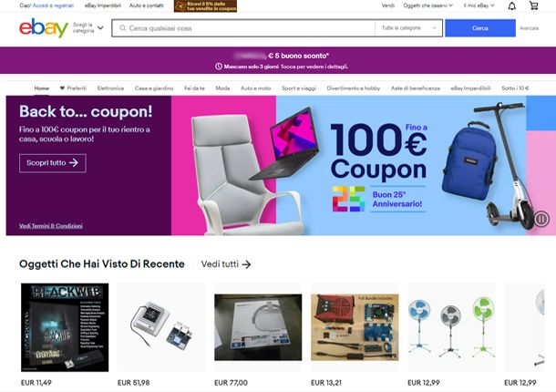Click the coupon promo badge at top
Image resolution: width=556 pixels, height=392 pixels.
click(205, 6)
